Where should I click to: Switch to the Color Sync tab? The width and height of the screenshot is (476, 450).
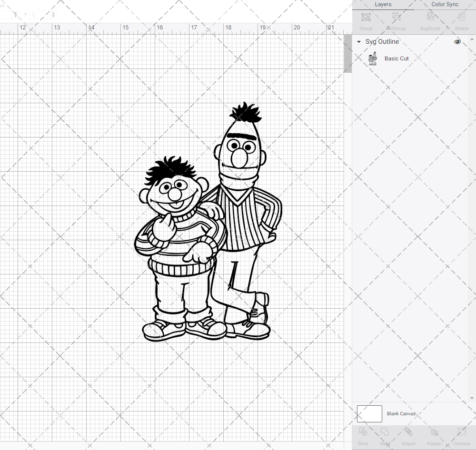tap(445, 4)
